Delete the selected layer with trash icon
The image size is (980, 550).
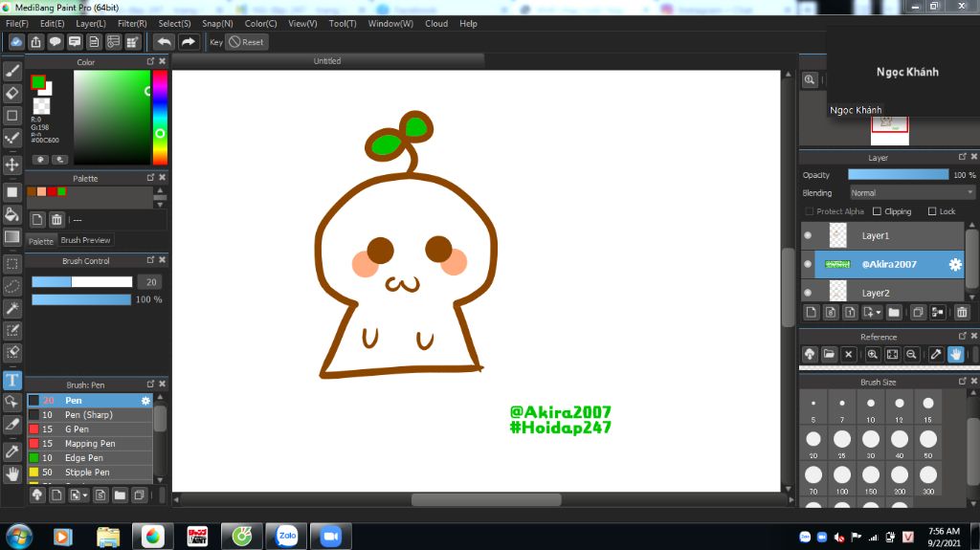point(961,312)
